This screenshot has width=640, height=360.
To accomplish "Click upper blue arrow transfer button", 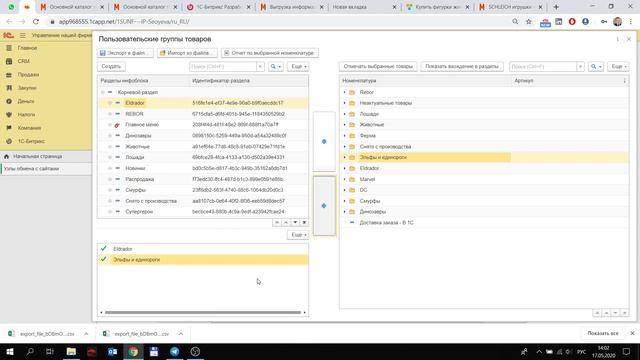I will tap(324, 142).
